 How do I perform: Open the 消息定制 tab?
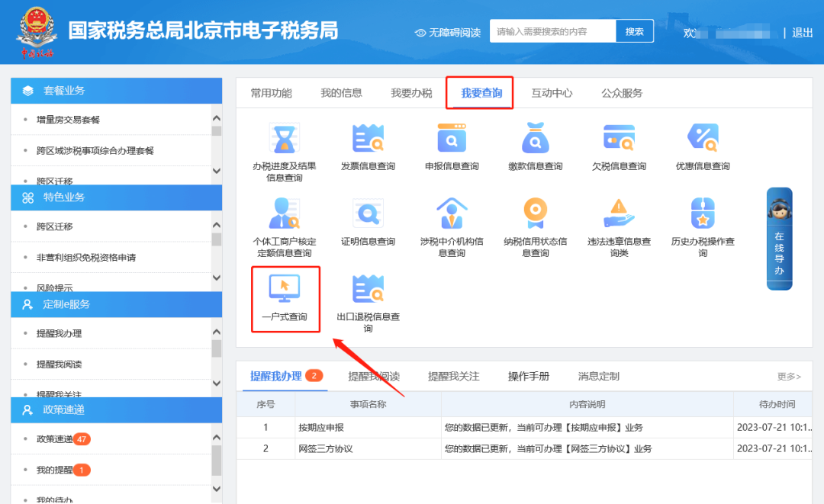click(x=599, y=376)
